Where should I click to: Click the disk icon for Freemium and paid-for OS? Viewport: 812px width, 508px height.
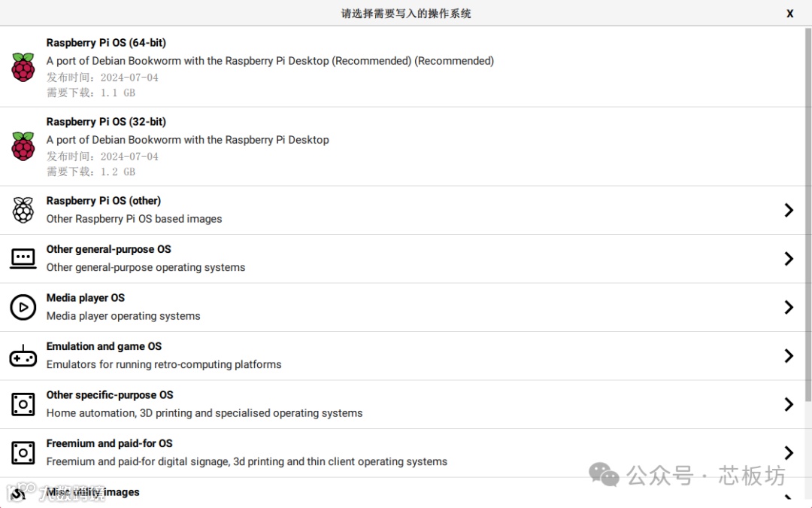pos(23,453)
